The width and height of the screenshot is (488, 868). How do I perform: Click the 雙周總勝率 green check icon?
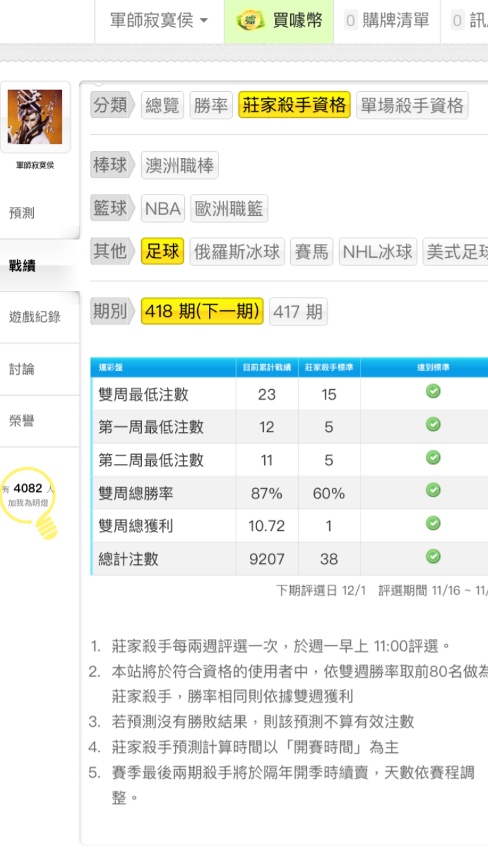click(433, 490)
